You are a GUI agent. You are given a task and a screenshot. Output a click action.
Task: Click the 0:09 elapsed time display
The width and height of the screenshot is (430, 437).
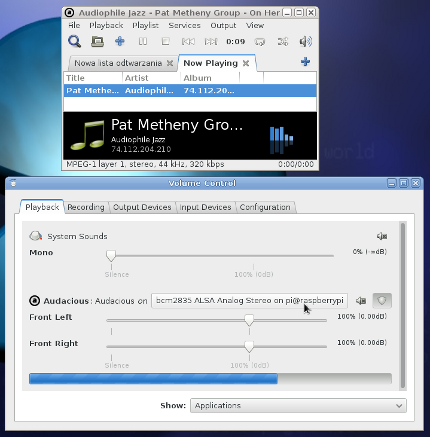[235, 42]
